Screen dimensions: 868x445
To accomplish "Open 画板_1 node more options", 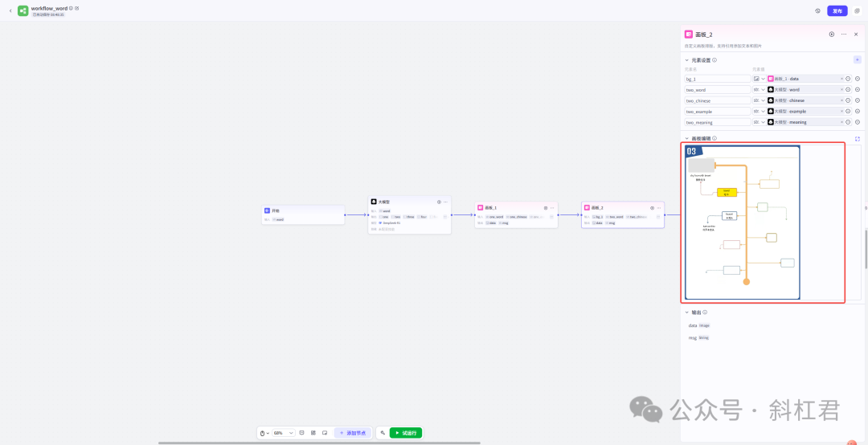I will point(552,208).
